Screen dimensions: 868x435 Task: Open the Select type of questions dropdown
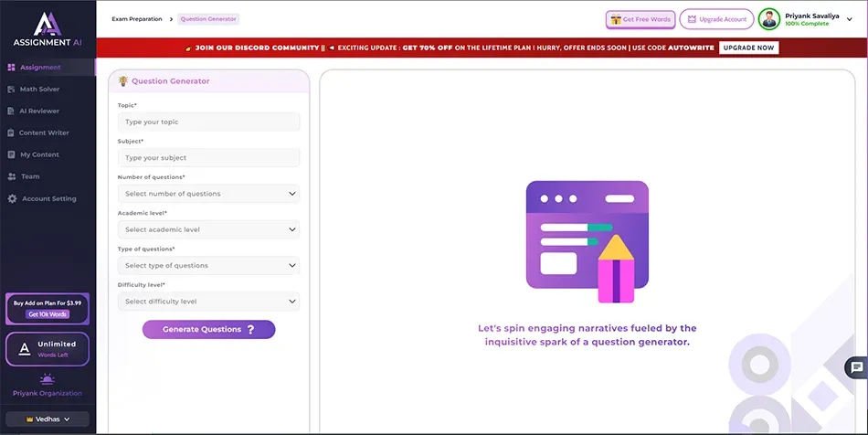pyautogui.click(x=208, y=266)
